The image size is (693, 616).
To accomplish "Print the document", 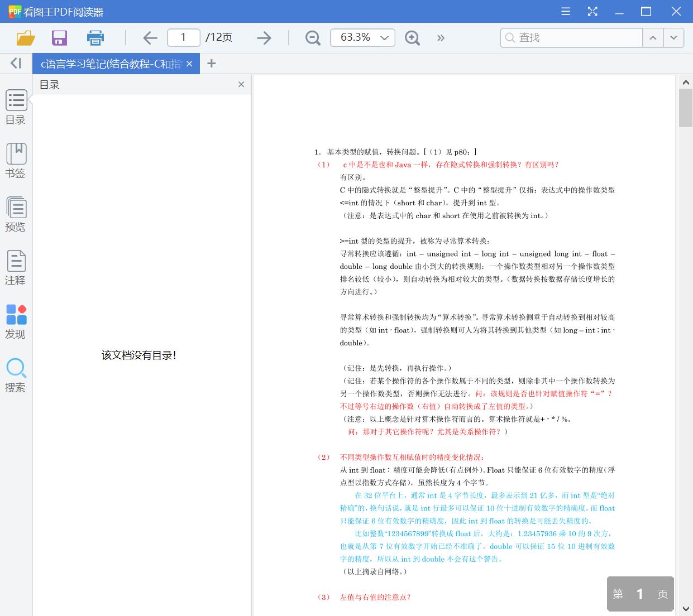I will point(95,37).
